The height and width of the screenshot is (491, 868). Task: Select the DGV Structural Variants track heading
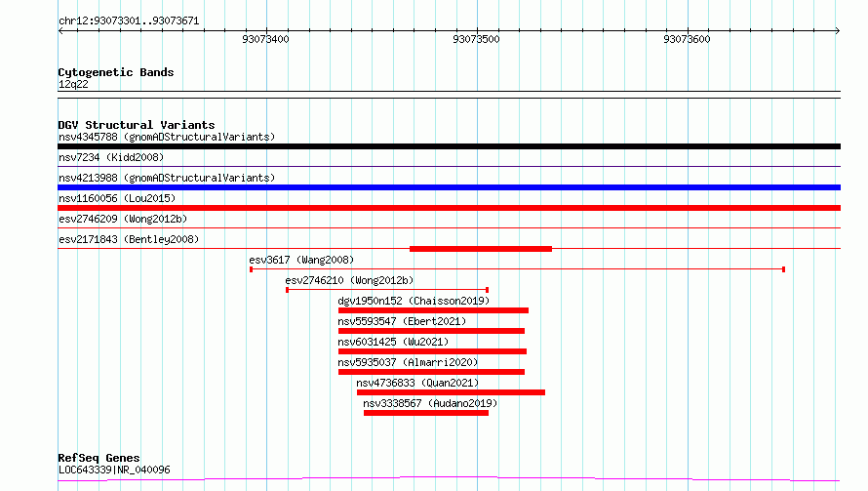tap(137, 125)
